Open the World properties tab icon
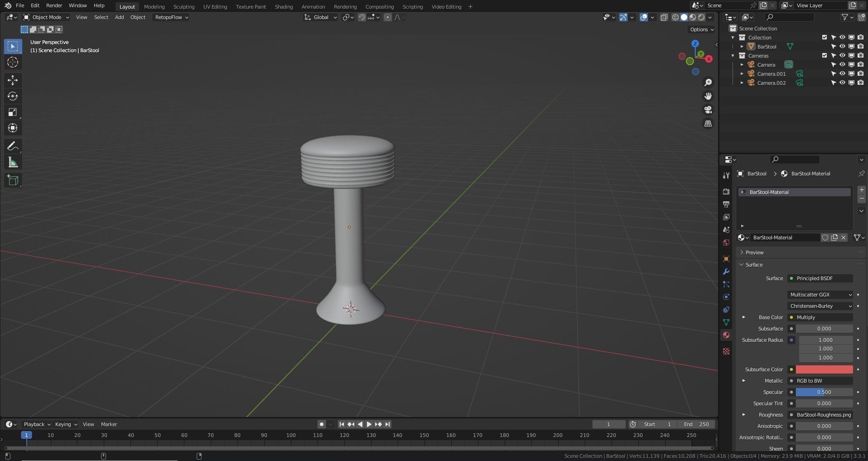 pyautogui.click(x=726, y=243)
